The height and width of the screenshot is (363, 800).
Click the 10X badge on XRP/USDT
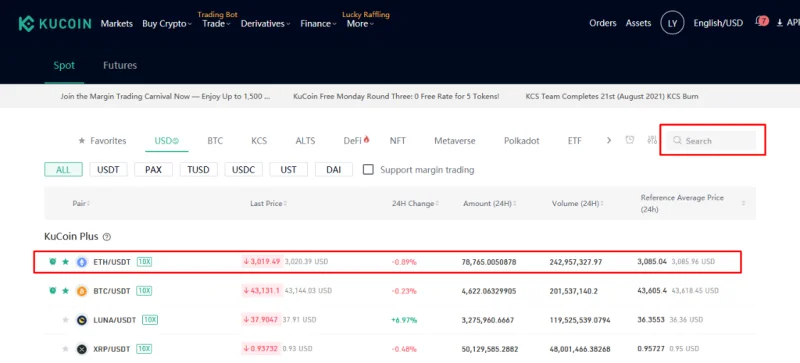144,349
